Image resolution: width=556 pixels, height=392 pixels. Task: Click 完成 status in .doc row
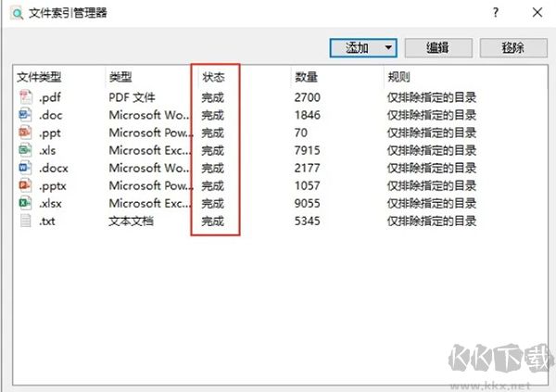213,115
